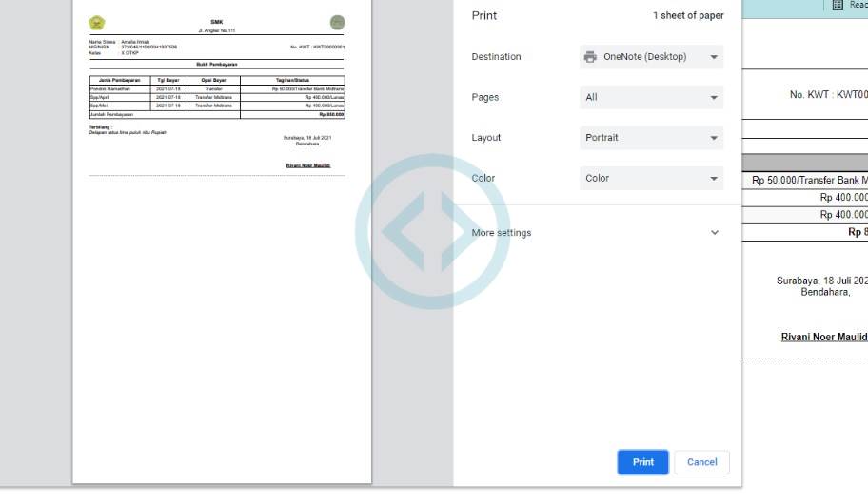The height and width of the screenshot is (503, 868).
Task: Click Rivani Noer Maulidi name on background page
Action: [x=823, y=338]
